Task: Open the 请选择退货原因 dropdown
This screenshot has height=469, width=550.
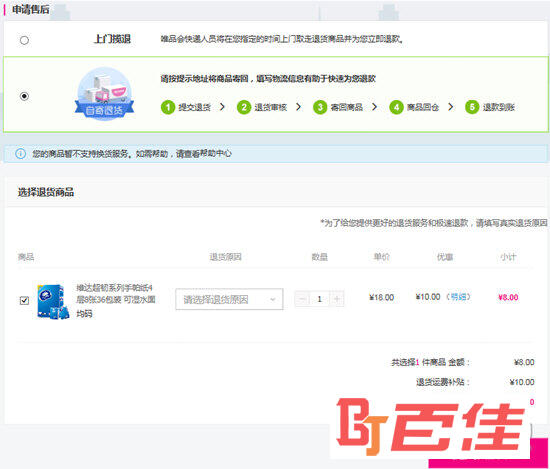Action: coord(229,299)
